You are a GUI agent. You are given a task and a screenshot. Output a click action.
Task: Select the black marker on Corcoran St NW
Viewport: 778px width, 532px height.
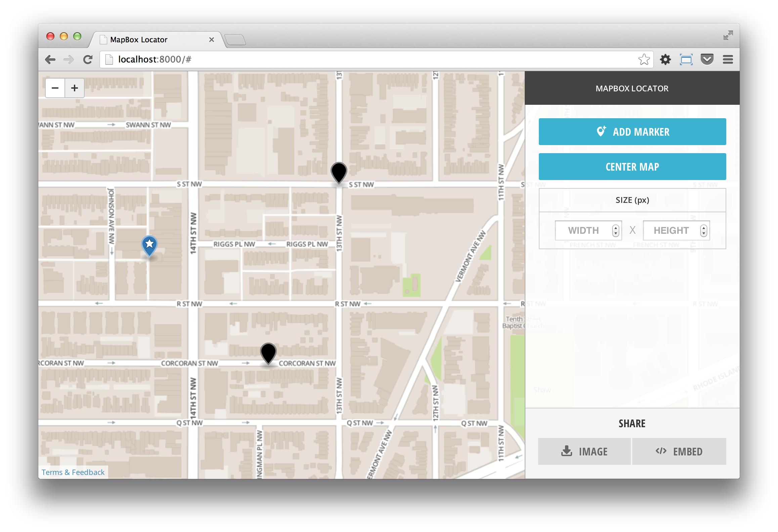(x=268, y=353)
